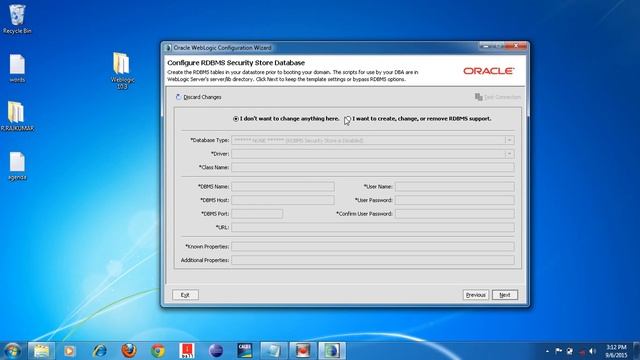The height and width of the screenshot is (360, 640).
Task: Click the User Password field
Action: [454, 200]
